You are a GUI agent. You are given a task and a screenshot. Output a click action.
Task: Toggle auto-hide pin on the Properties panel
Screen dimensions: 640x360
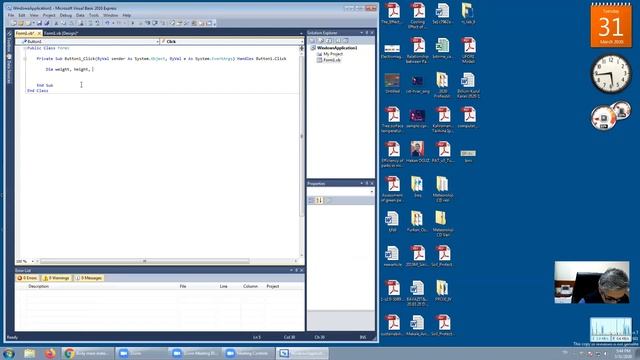click(x=367, y=184)
